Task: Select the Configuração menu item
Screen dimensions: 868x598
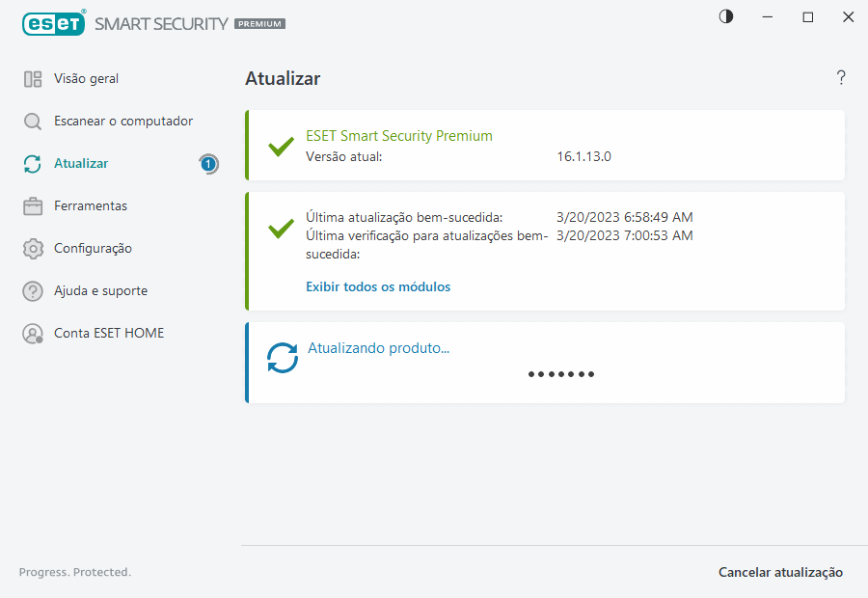Action: tap(93, 249)
